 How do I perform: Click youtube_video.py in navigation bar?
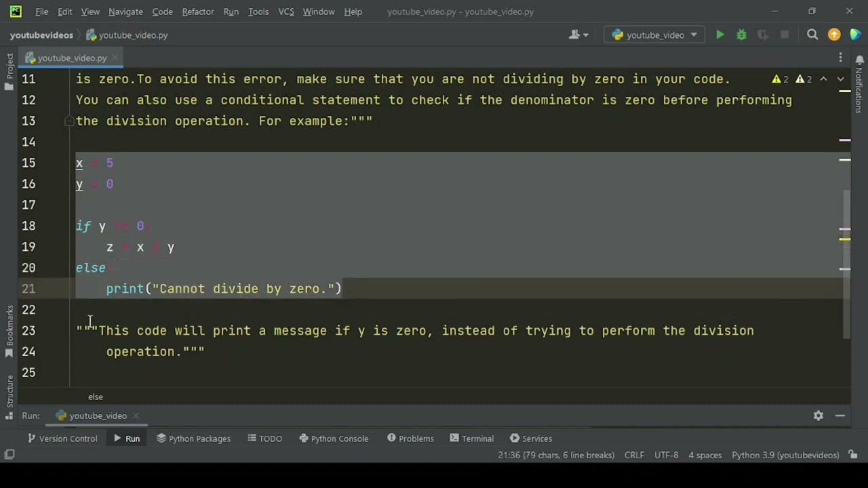pyautogui.click(x=127, y=35)
